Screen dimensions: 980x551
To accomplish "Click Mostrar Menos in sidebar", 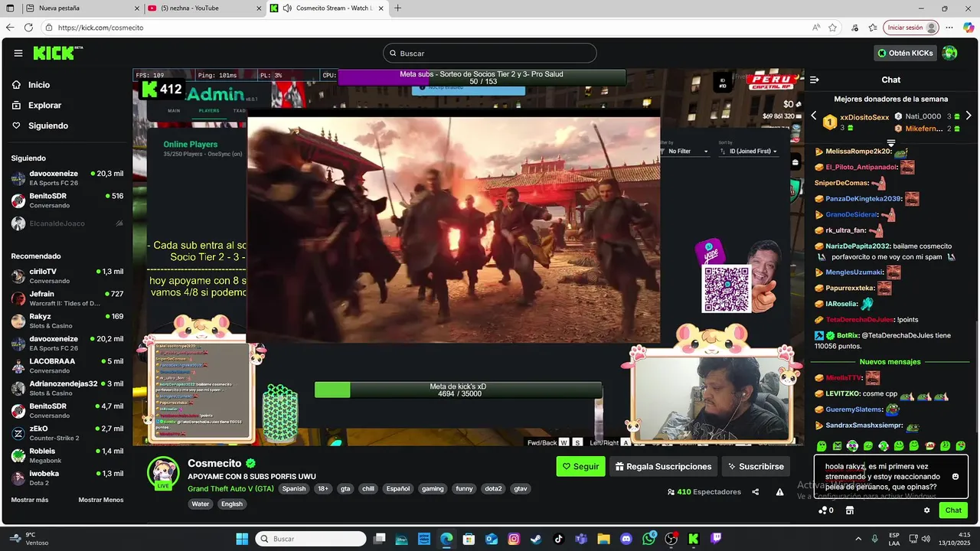I will click(100, 500).
